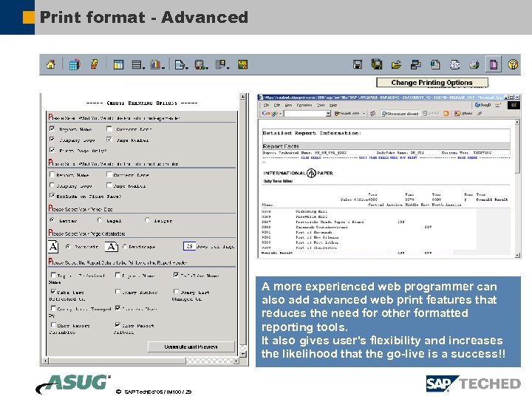Click the printer Print icon
This screenshot has width=532, height=399.
[x=474, y=64]
